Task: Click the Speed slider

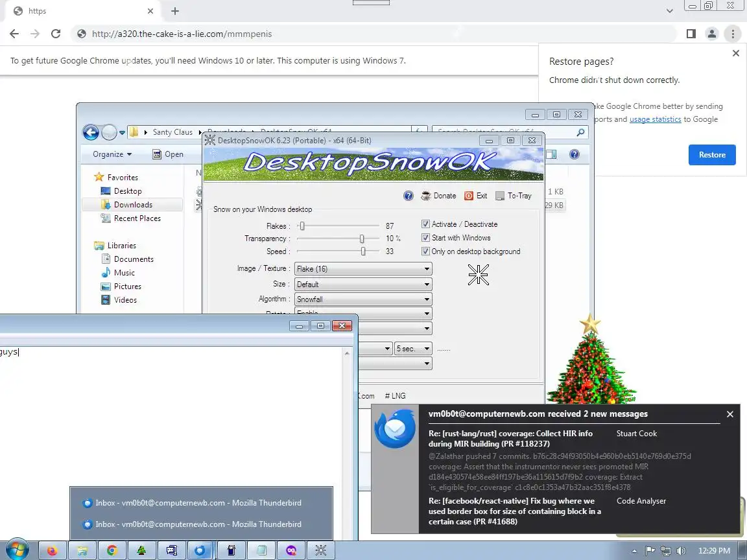Action: coord(338,251)
